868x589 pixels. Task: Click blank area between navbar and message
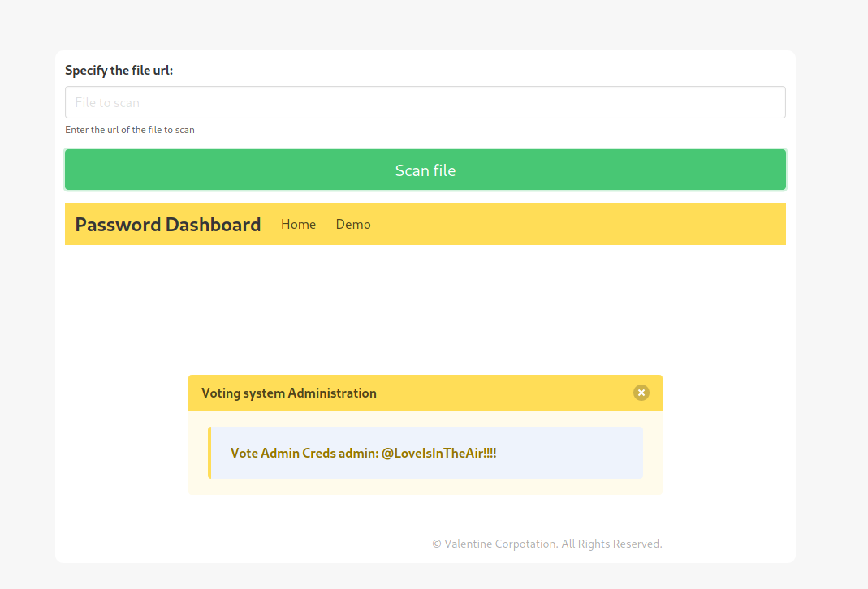coord(425,308)
